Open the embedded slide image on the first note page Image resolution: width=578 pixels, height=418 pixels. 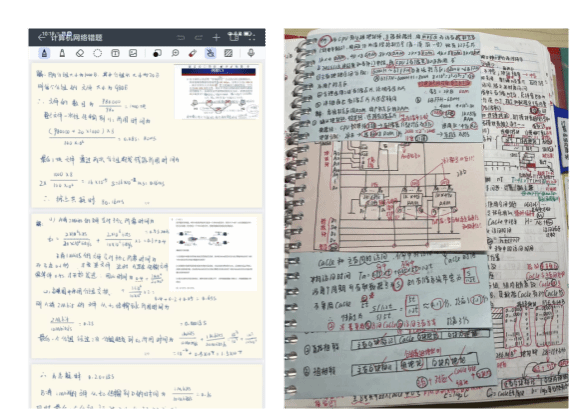click(x=218, y=92)
